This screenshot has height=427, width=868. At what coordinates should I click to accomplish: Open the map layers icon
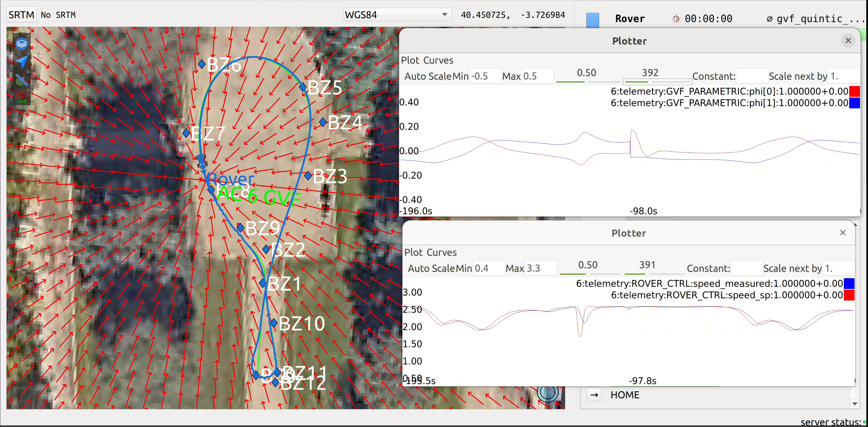tap(22, 44)
